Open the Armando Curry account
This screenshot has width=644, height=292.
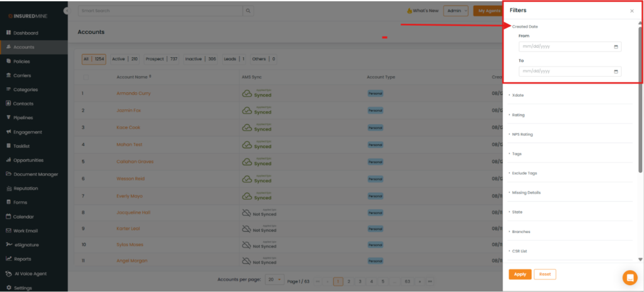(133, 94)
